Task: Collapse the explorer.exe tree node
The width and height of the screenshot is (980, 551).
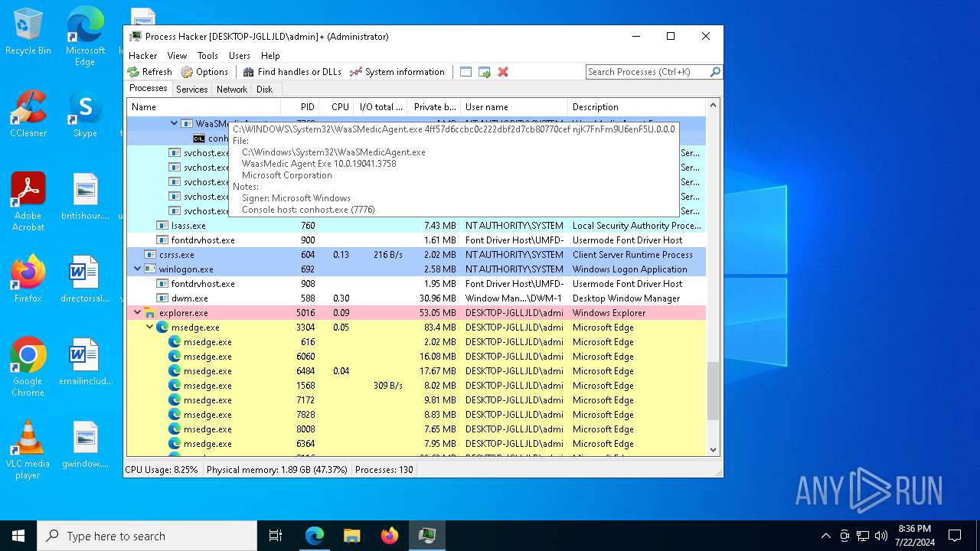Action: tap(138, 313)
